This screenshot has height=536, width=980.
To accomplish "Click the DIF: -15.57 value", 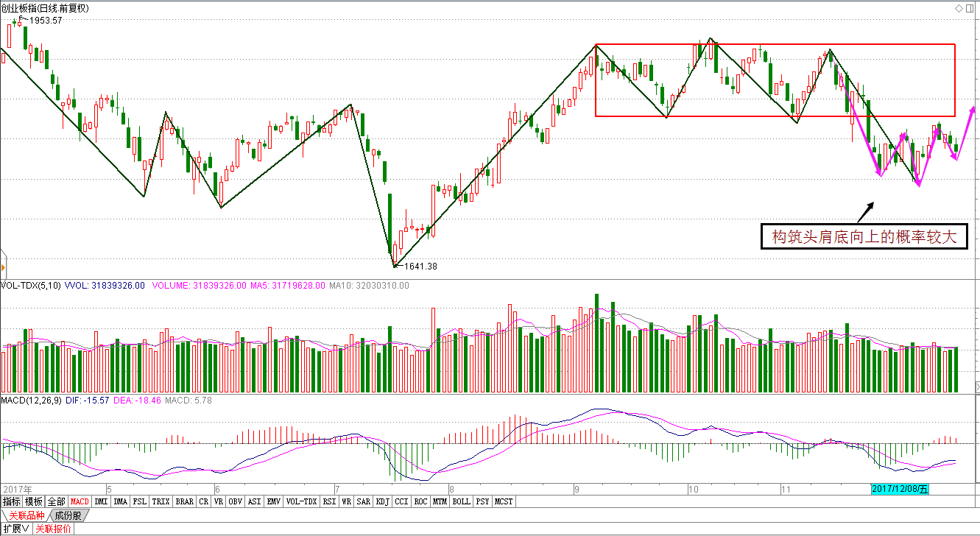I will point(88,400).
